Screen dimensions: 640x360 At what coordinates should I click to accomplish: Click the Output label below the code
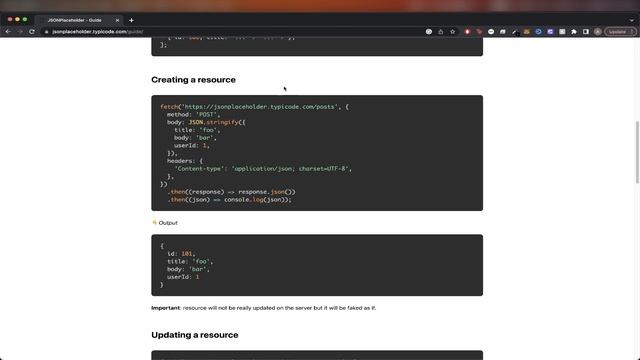tap(168, 223)
